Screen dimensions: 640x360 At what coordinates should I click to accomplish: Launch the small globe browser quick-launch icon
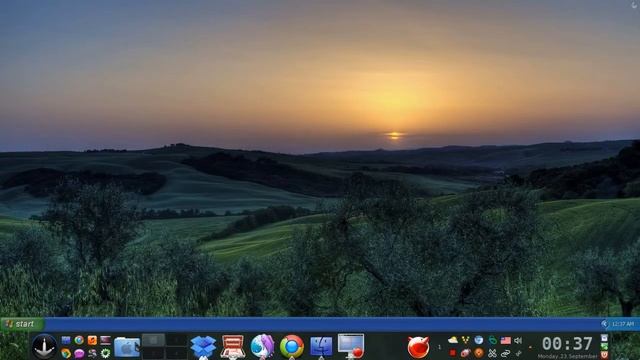[x=79, y=340]
